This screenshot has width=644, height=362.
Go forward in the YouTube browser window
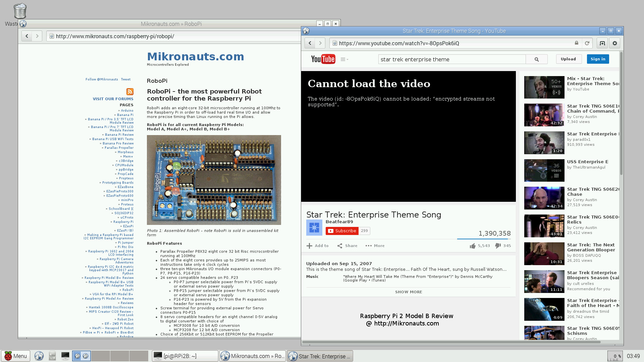click(x=320, y=43)
